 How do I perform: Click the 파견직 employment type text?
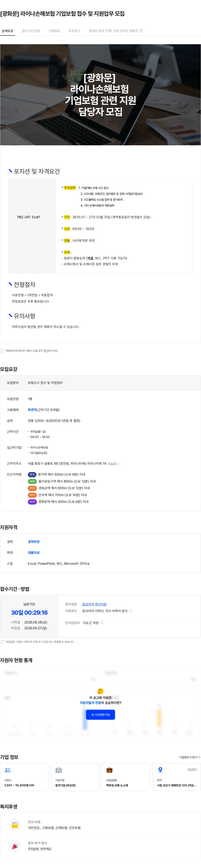point(32,410)
